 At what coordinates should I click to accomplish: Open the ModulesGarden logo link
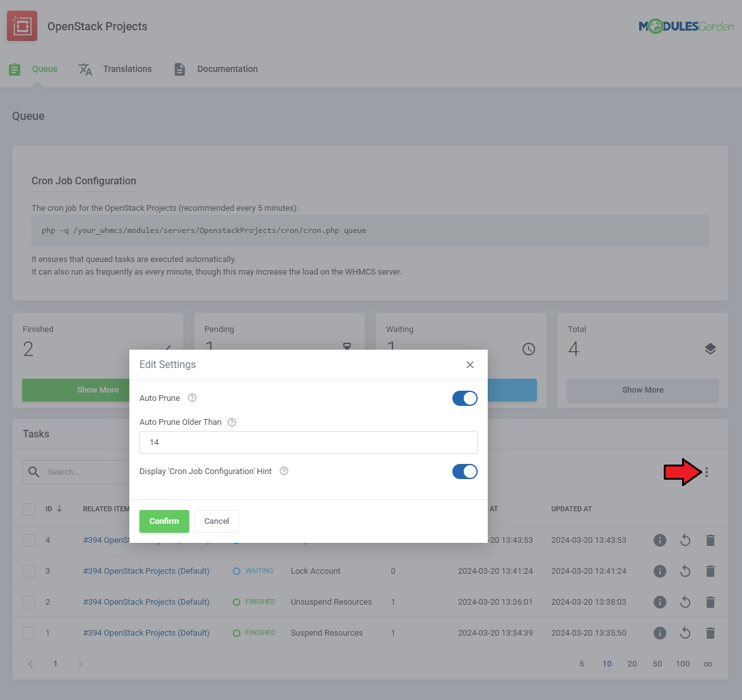(x=686, y=26)
